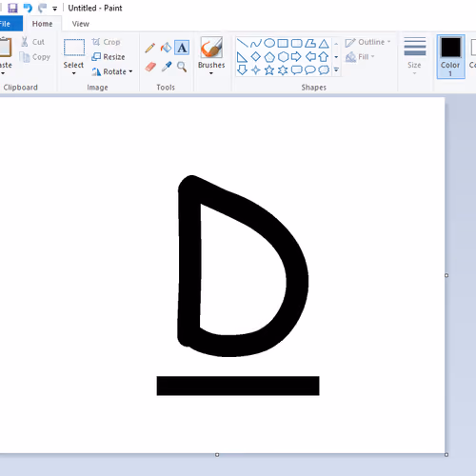The width and height of the screenshot is (476, 476).
Task: Choose the Rounded rectangular callout shape
Action: [296, 69]
